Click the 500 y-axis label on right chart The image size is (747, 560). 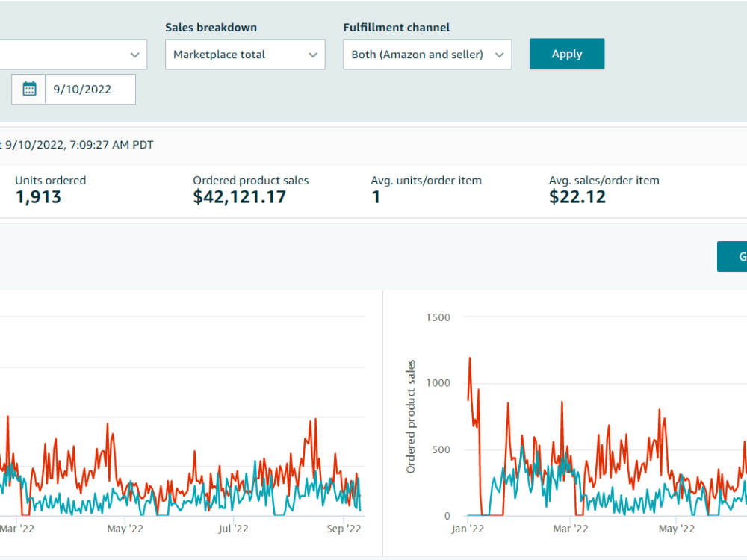(441, 450)
